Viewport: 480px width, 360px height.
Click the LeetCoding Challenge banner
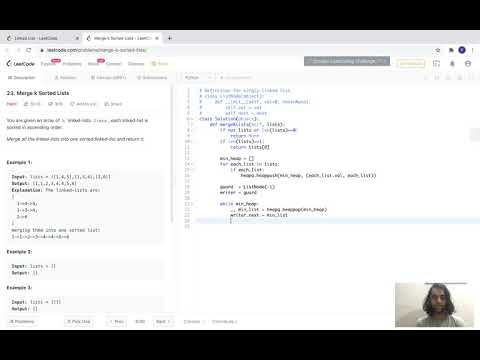(347, 61)
